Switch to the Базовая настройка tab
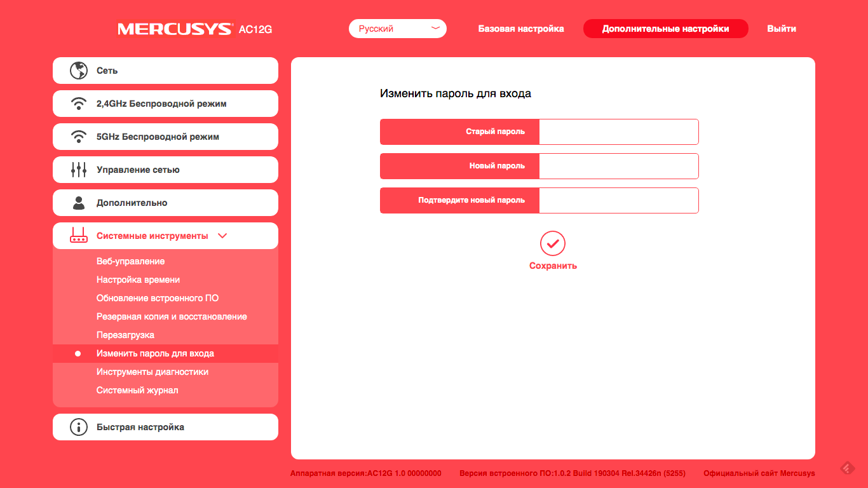The image size is (868, 488). coord(520,29)
